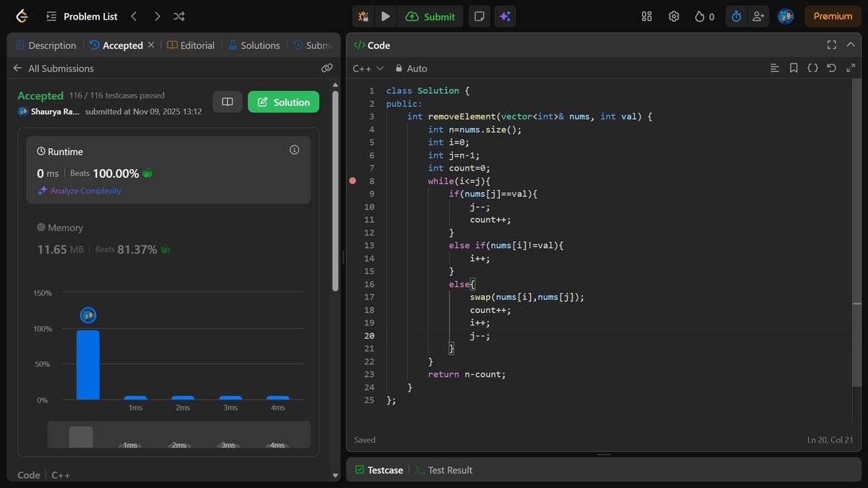Toggle the breakpoint on line 8
Viewport: 868px width, 488px height.
[352, 181]
